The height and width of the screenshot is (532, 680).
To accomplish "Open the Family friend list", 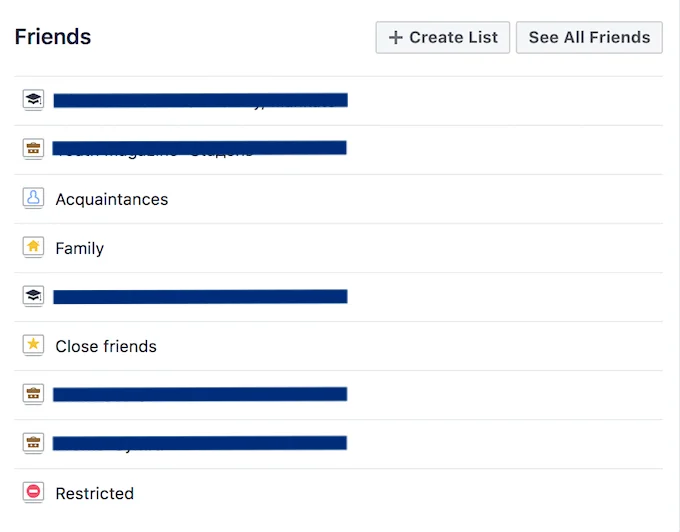I will (x=80, y=248).
